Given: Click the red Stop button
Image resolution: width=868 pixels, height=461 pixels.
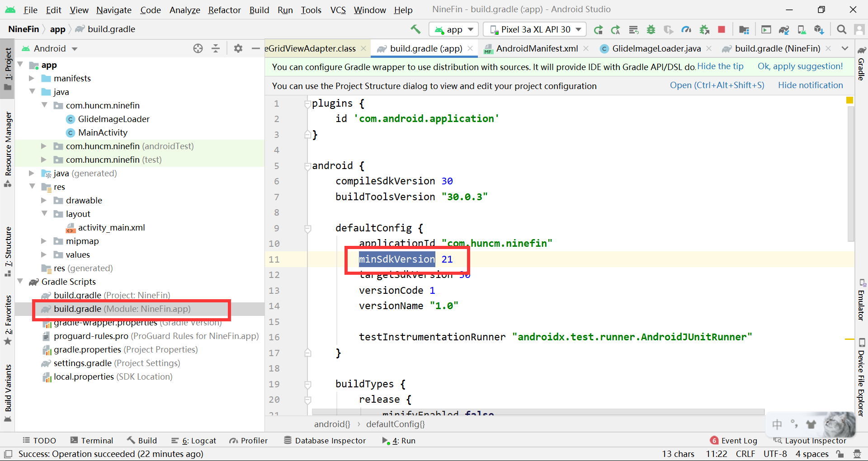Looking at the screenshot, I should pyautogui.click(x=722, y=29).
